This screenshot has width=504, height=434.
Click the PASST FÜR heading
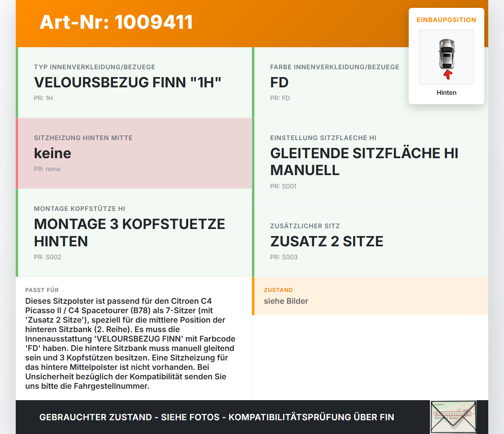coord(42,290)
